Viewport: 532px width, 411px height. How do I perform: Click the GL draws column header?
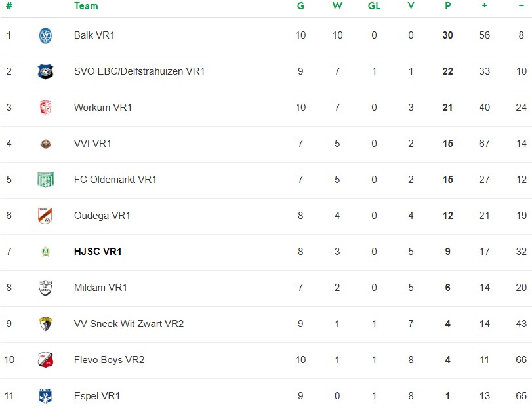(x=374, y=6)
